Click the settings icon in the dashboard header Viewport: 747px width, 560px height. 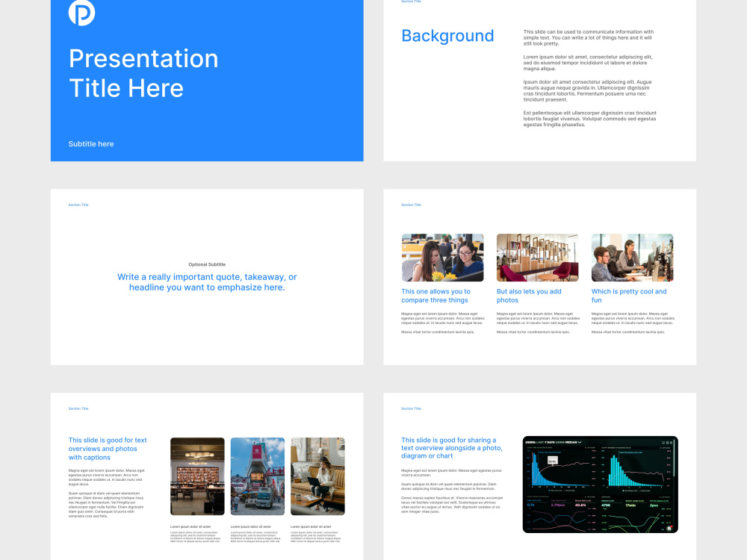pos(672,443)
